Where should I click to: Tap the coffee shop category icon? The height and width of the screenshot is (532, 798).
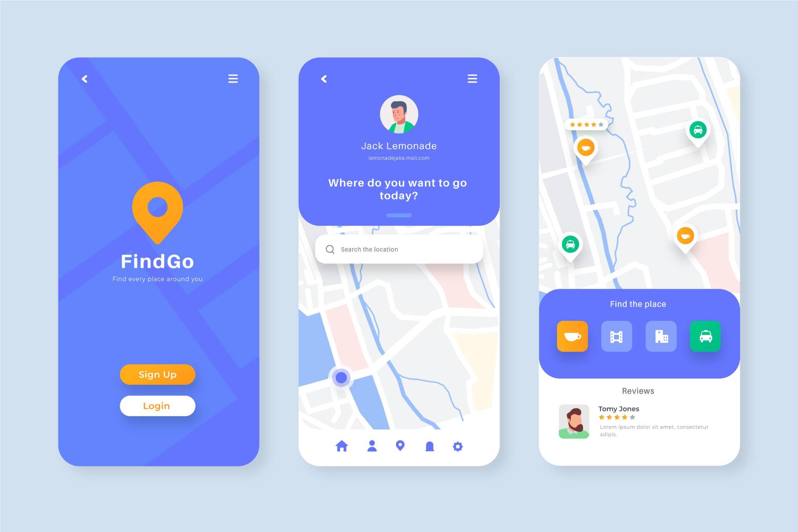(571, 336)
